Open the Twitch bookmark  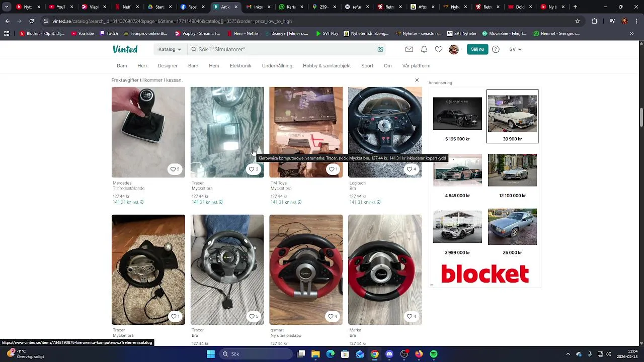point(109,34)
